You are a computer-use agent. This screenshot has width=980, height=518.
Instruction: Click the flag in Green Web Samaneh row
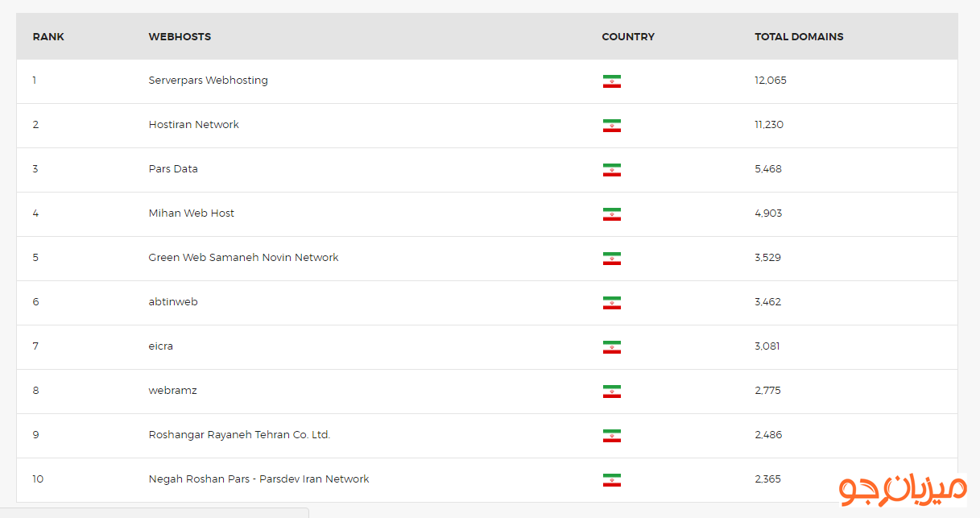point(611,259)
